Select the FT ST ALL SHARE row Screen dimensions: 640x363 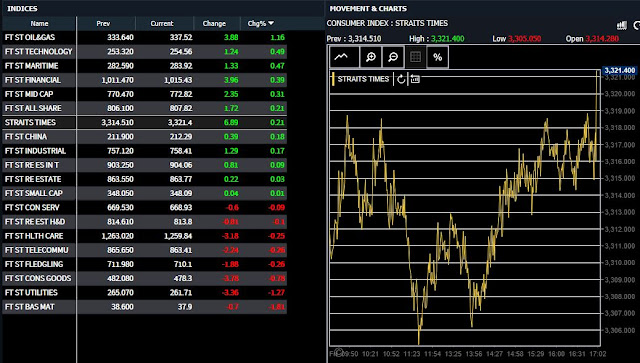click(145, 108)
